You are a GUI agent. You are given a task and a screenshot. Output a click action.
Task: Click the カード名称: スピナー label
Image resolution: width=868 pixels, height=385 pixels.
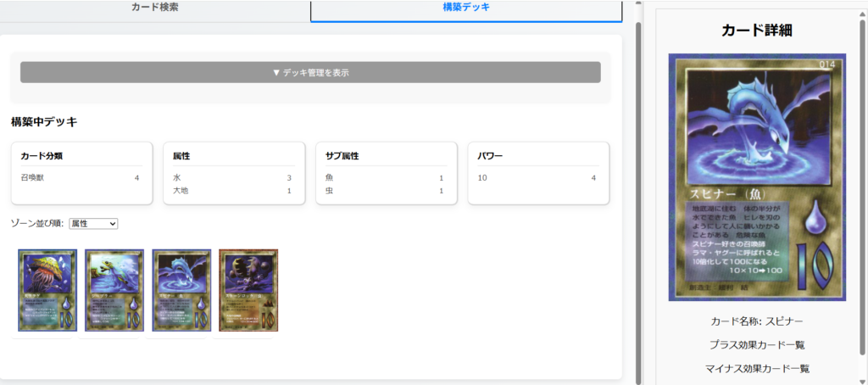click(756, 321)
